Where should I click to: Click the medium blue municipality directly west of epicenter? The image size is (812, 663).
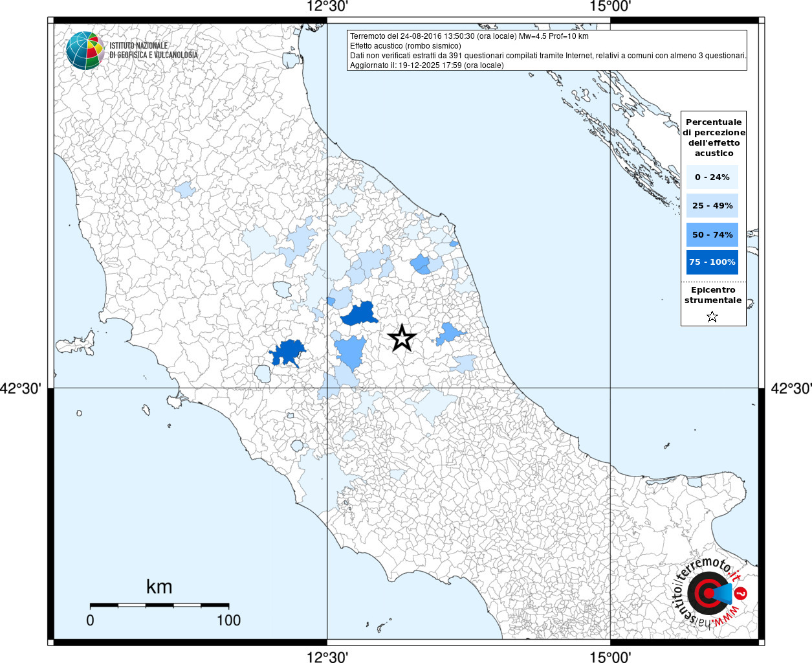coord(351,352)
